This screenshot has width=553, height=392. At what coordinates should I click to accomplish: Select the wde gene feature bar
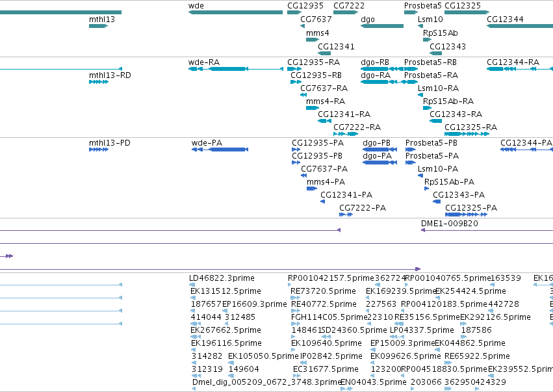tap(236, 12)
